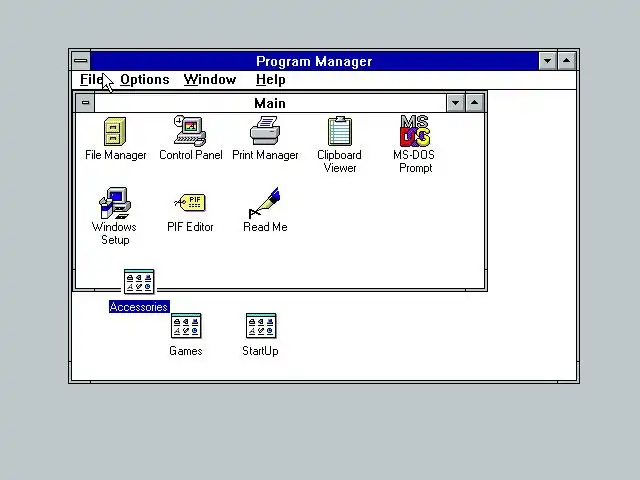Click the highlighted Accessories label
The image size is (640, 480).
[139, 307]
